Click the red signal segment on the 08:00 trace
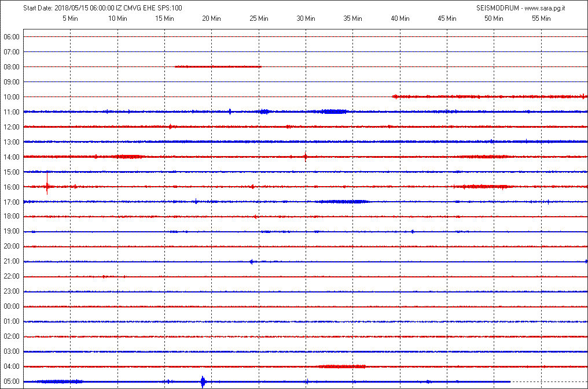This screenshot has height=389, width=588. coord(218,66)
